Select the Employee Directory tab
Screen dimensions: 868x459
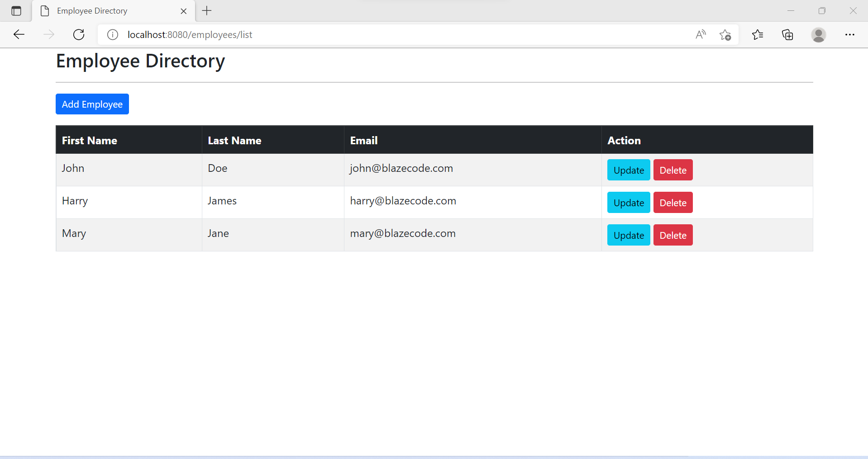click(x=114, y=11)
